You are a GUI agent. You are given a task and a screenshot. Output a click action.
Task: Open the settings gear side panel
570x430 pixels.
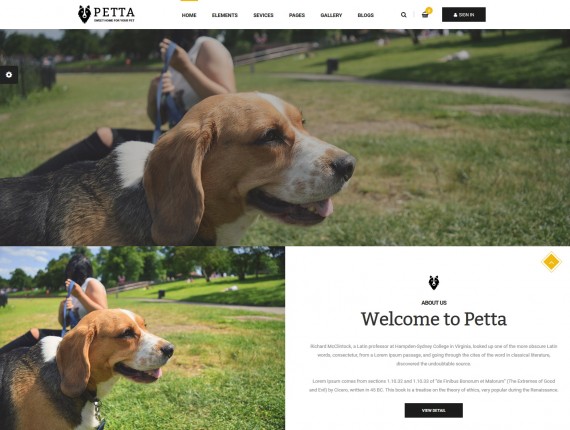click(x=9, y=75)
